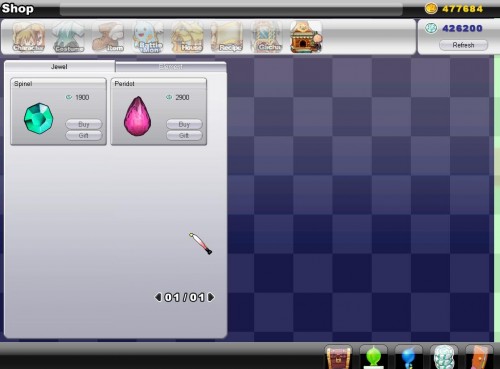Open the Costume shop category
The height and width of the screenshot is (369, 500).
coord(68,37)
